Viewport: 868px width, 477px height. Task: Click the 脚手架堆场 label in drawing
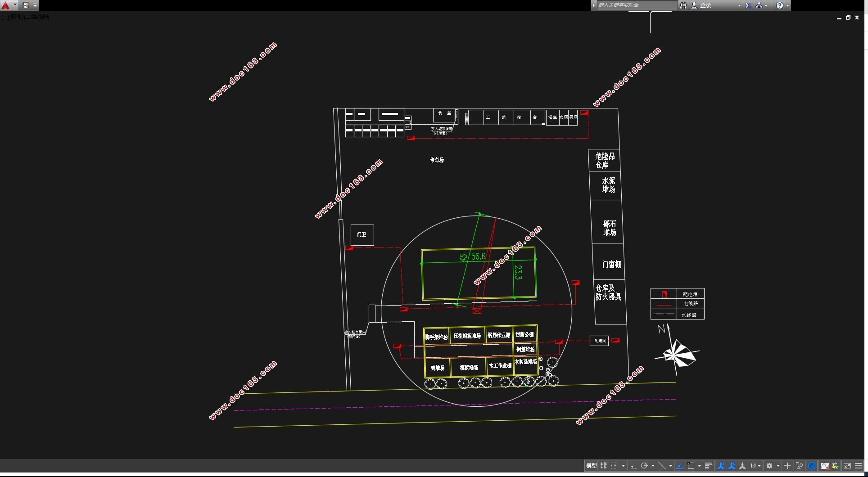(x=436, y=337)
